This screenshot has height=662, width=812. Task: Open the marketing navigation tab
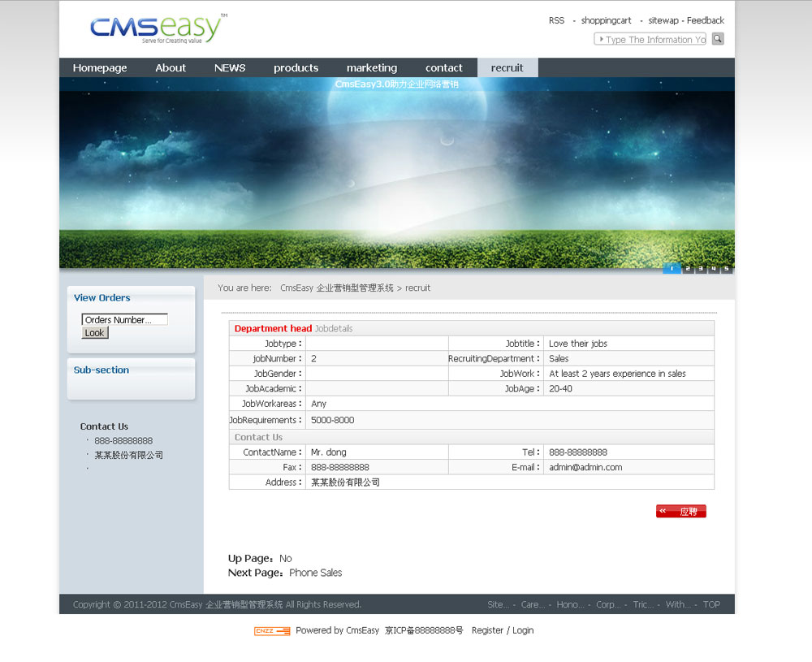(372, 68)
